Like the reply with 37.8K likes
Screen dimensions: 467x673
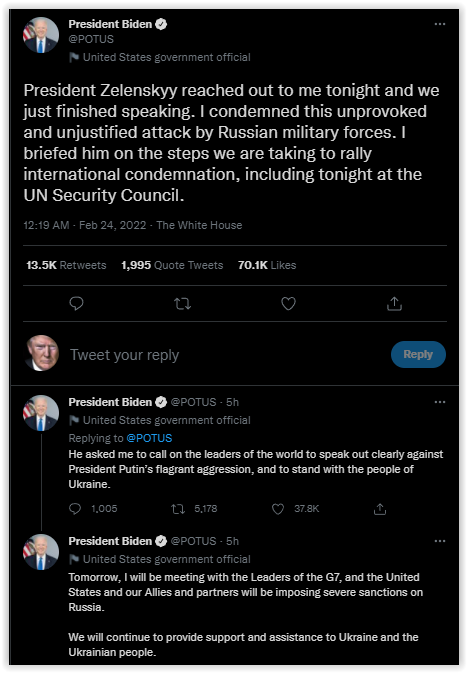[x=278, y=509]
